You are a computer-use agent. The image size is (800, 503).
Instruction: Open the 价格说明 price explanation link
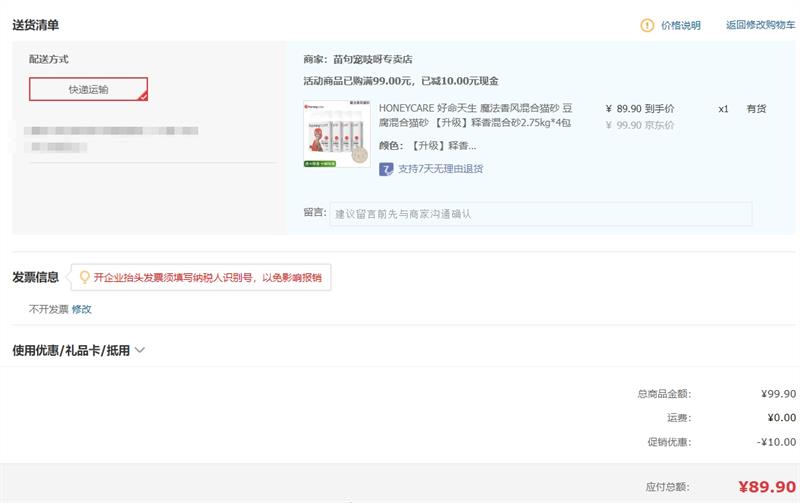[x=680, y=25]
